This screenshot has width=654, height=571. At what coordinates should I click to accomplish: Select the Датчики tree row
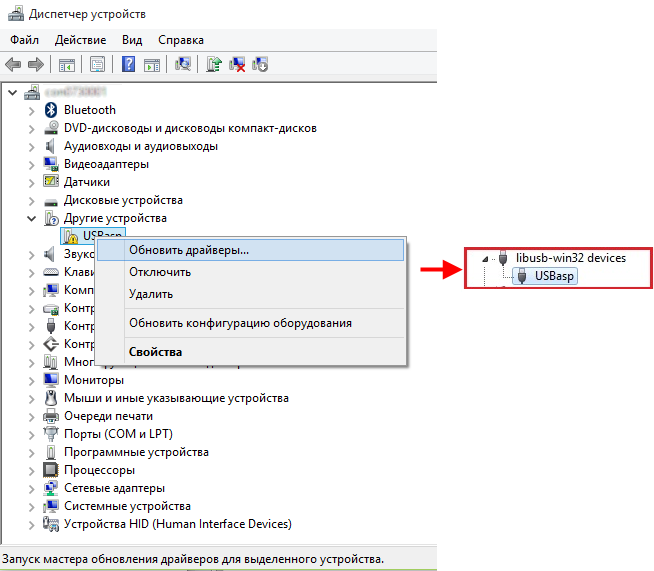tap(87, 182)
